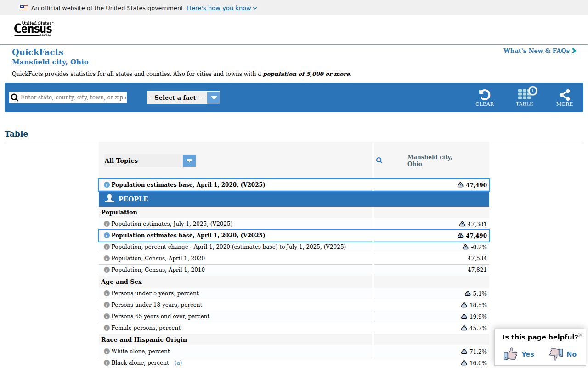Click the 'Age and Sex' subheading
Viewport: 588px width, 368px height.
(121, 282)
